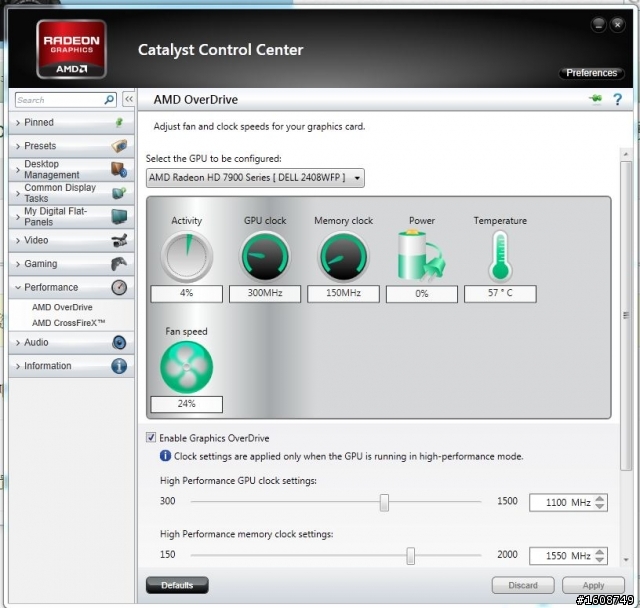The height and width of the screenshot is (608, 640).
Task: Click the Common Display Tasks icon
Action: (119, 193)
